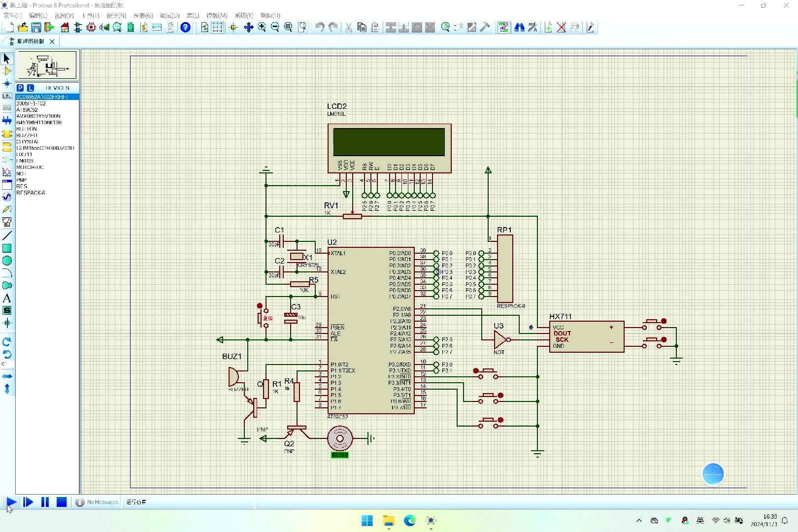Click the Rotate Clockwise button
Image resolution: width=798 pixels, height=532 pixels.
pos(7,341)
